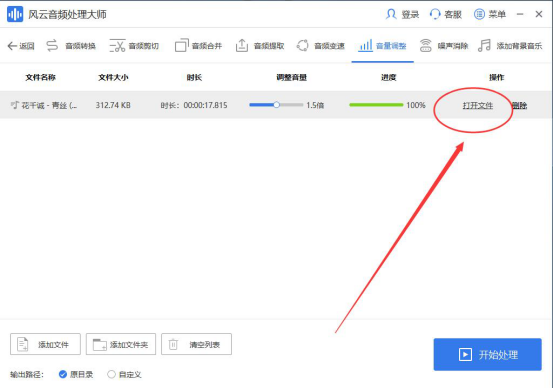Viewport: 553px width, 388px height.
Task: Click the 音频转换 conversion arrows icon
Action: 52,46
